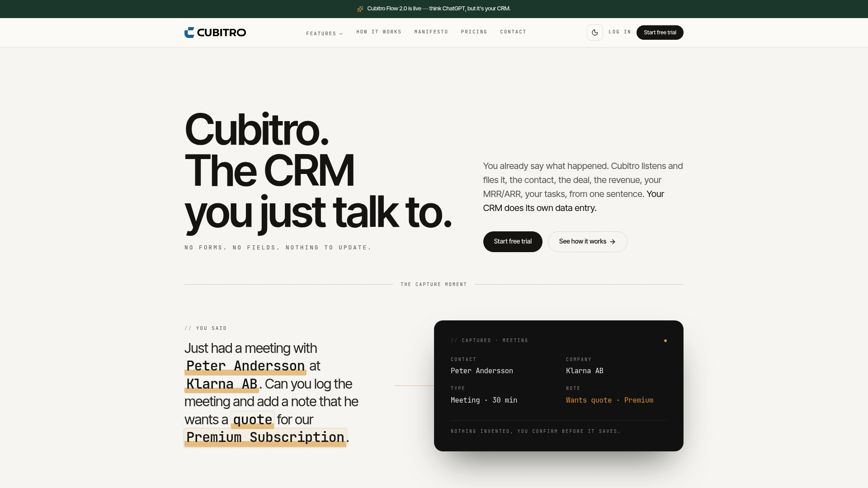The image size is (868, 488).
Task: Click Start free trial in the header
Action: click(x=660, y=33)
